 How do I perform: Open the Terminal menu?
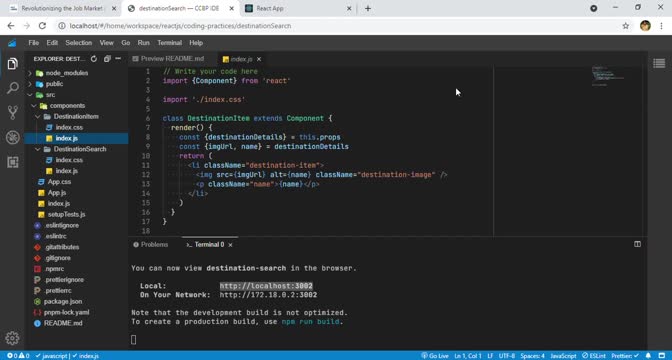pos(169,43)
